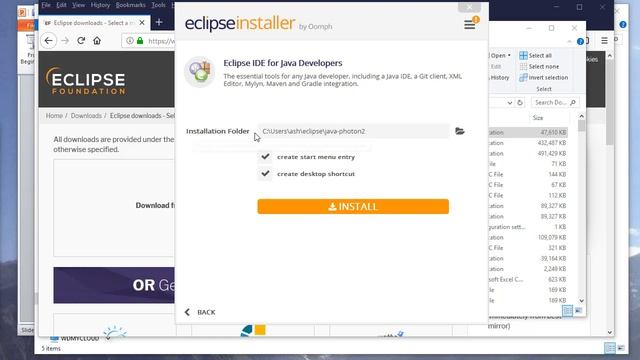
Task: Open the File Explorer Open dropdown
Action: tap(500, 56)
